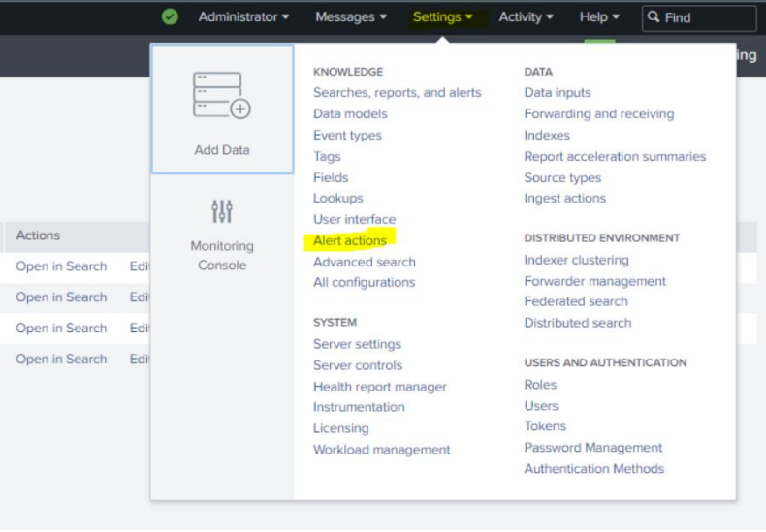The image size is (766, 532).
Task: Open the Licensing settings page
Action: (x=340, y=428)
